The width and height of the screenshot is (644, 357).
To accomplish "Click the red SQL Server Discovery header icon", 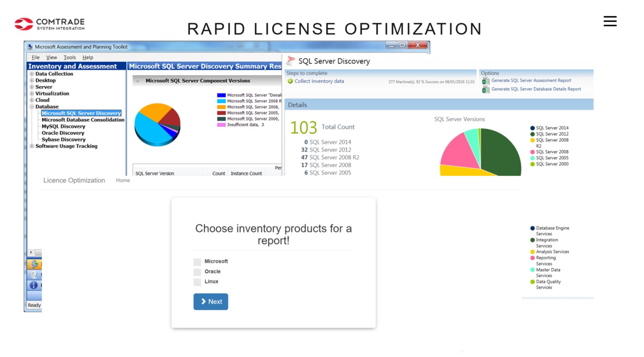I will pyautogui.click(x=291, y=61).
